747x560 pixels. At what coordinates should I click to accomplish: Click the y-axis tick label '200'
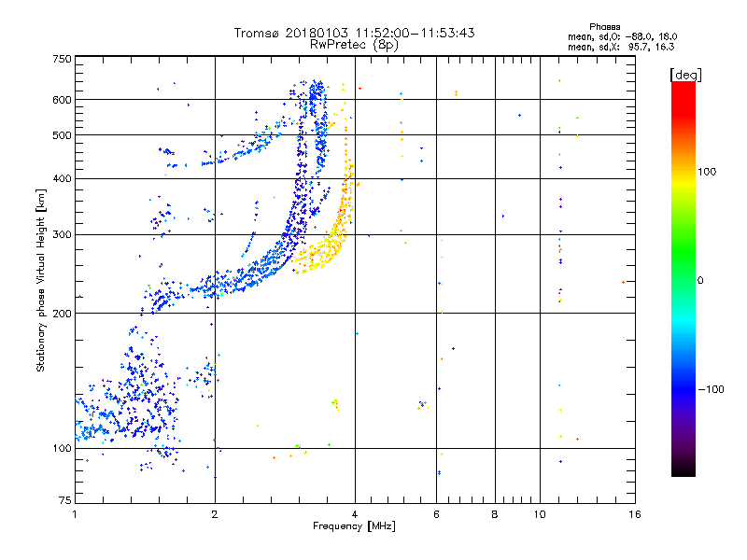point(62,314)
